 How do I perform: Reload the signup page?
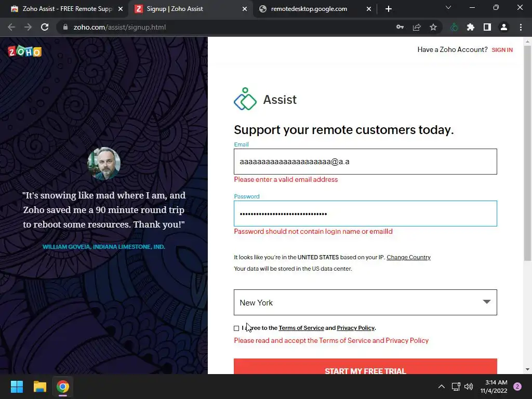pyautogui.click(x=45, y=27)
